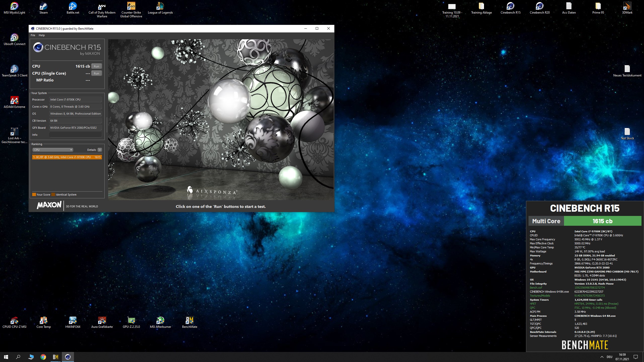Image resolution: width=644 pixels, height=362 pixels.
Task: Select CPUID CPU-Z MSI icon
Action: point(14,322)
